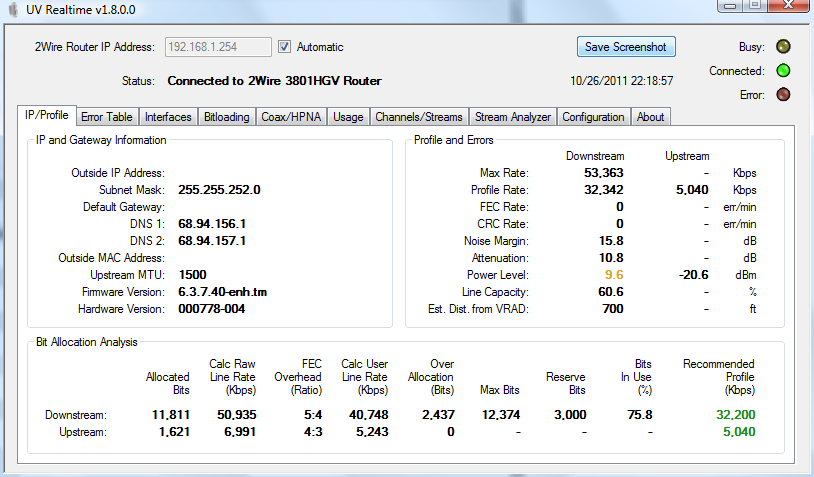Open the Interfaces tab
Image resolution: width=814 pixels, height=477 pixels.
(x=168, y=117)
